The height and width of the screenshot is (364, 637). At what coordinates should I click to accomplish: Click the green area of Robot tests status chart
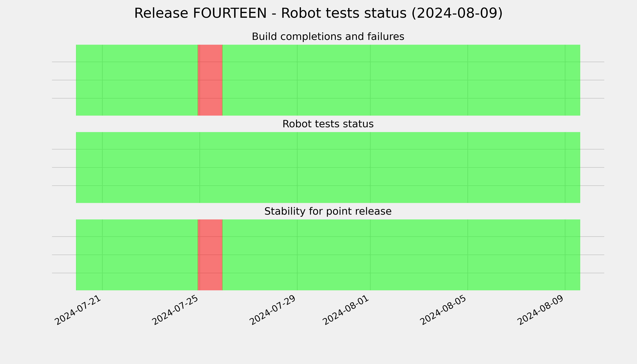328,167
